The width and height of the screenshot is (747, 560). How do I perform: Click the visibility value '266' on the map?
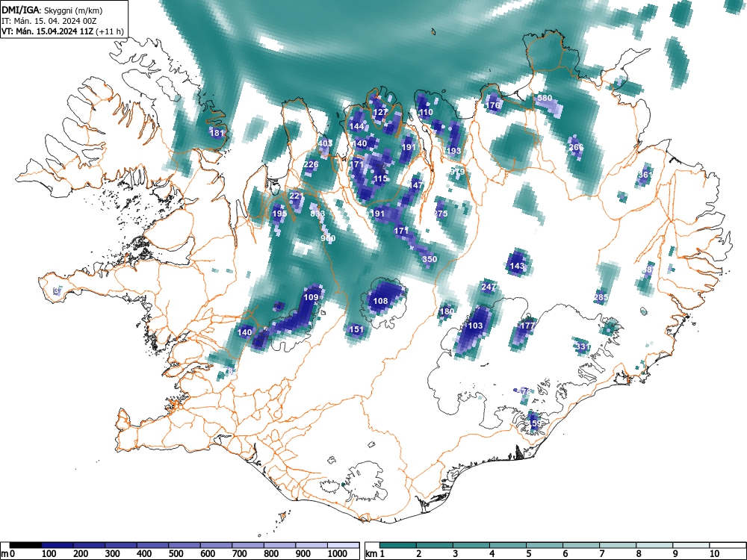[x=576, y=147]
